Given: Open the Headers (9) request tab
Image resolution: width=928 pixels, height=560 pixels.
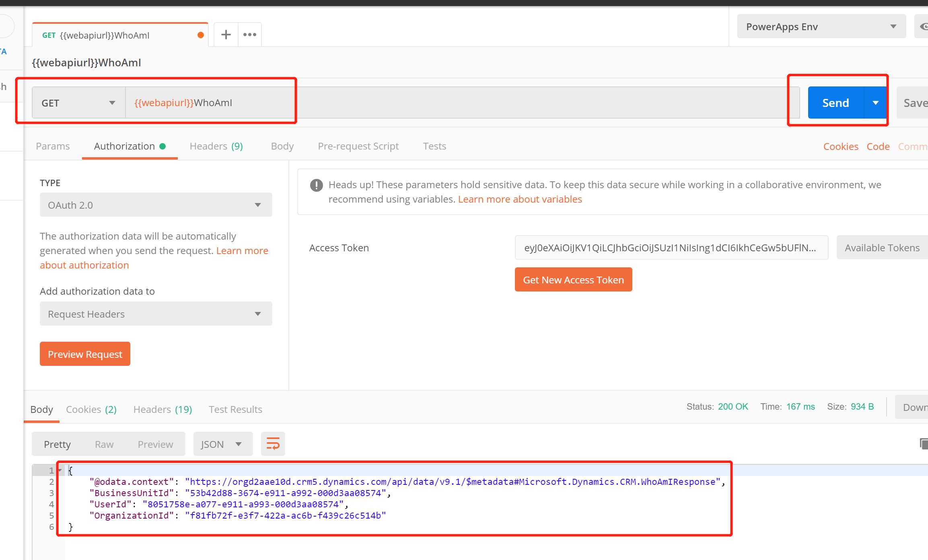Looking at the screenshot, I should [216, 146].
